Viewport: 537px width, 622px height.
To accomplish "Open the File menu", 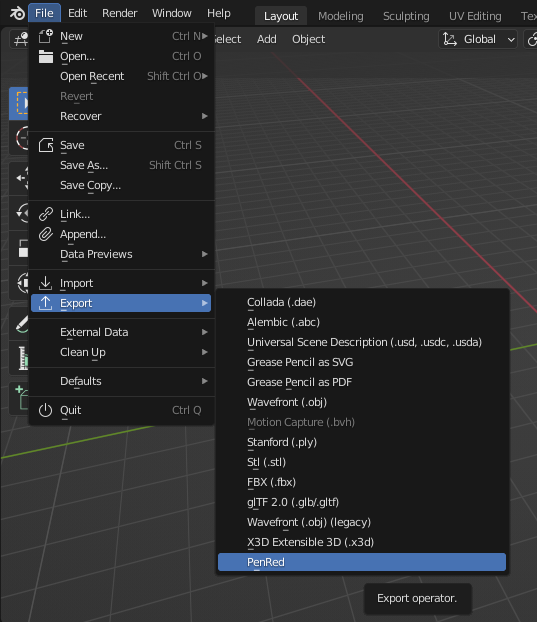I will pyautogui.click(x=44, y=13).
